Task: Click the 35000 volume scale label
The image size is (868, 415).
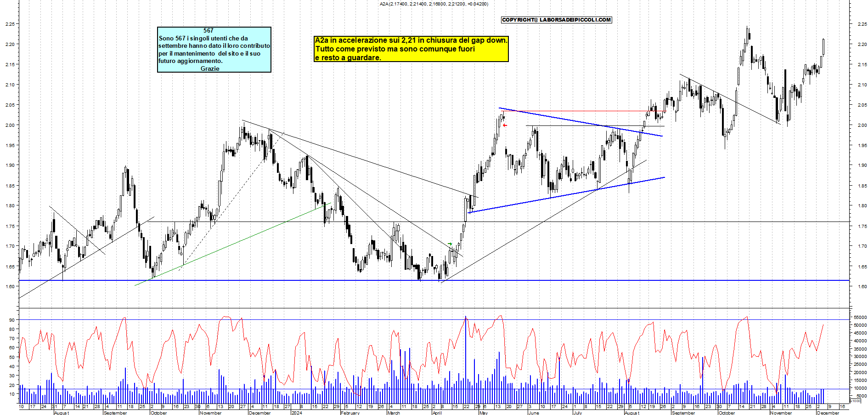Action: 860,349
